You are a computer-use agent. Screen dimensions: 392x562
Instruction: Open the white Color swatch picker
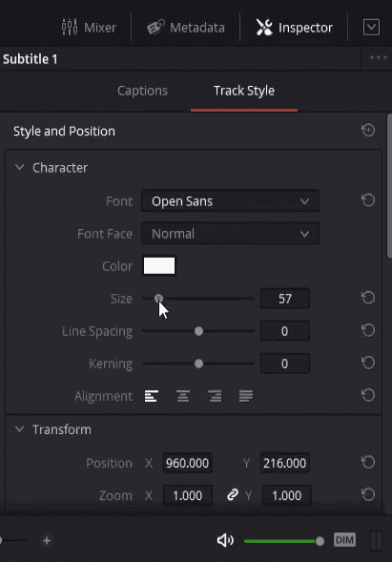159,265
